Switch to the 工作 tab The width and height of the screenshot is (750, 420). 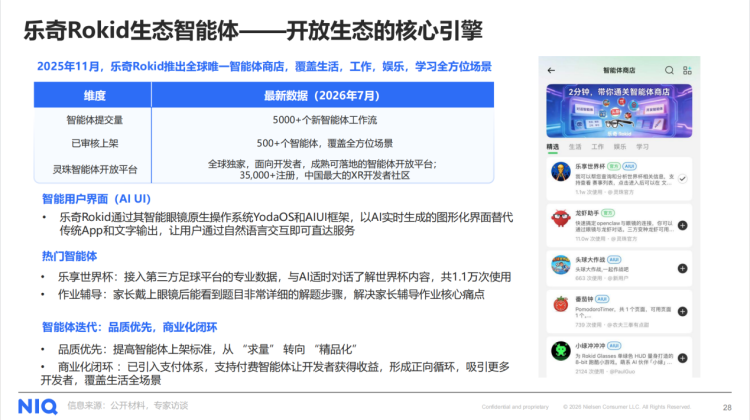pyautogui.click(x=597, y=147)
